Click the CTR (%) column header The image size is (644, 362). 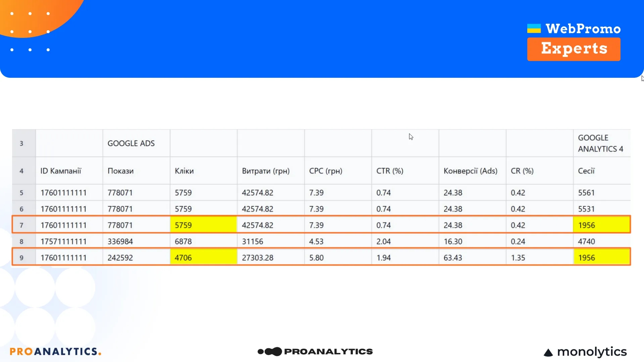point(390,171)
